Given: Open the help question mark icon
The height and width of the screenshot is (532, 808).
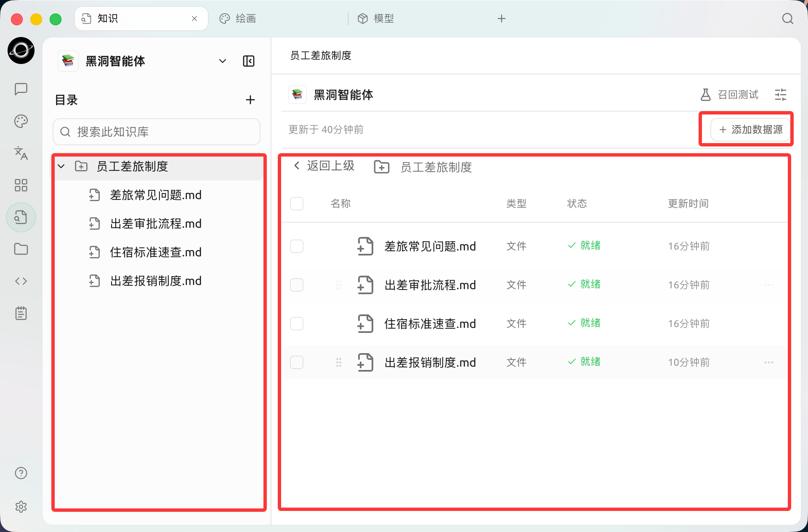Looking at the screenshot, I should coord(21,473).
